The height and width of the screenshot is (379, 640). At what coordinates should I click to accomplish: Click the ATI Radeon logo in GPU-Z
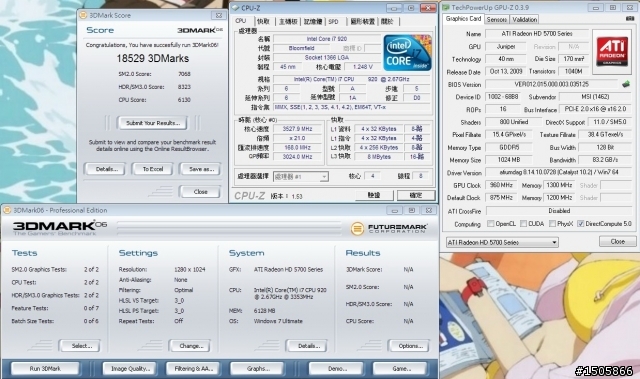tap(612, 52)
